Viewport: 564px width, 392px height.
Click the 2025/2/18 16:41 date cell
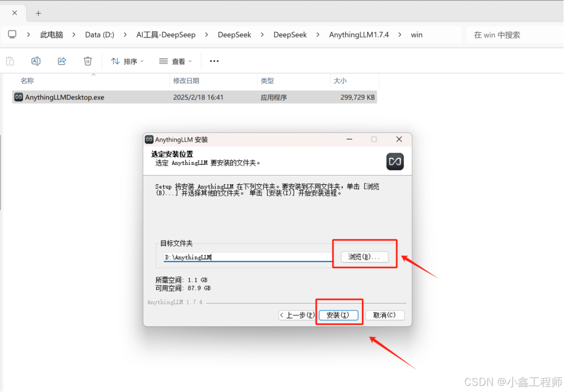(x=198, y=97)
